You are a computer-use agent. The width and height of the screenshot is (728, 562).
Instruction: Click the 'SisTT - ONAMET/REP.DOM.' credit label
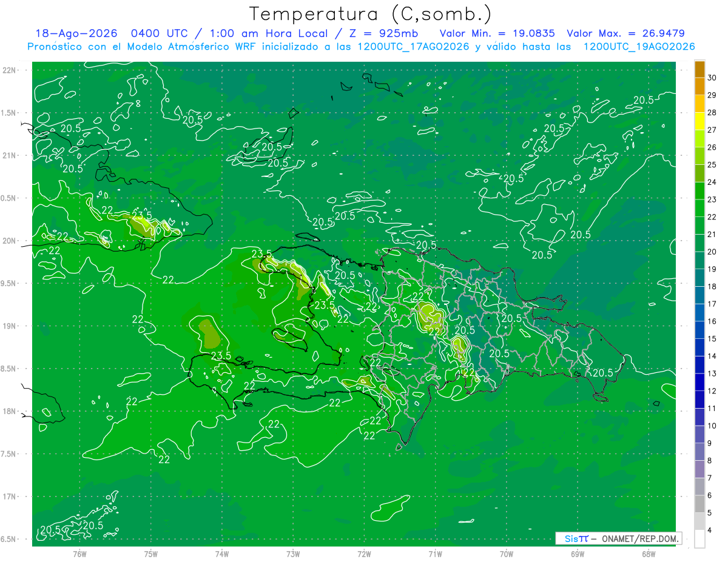618,538
